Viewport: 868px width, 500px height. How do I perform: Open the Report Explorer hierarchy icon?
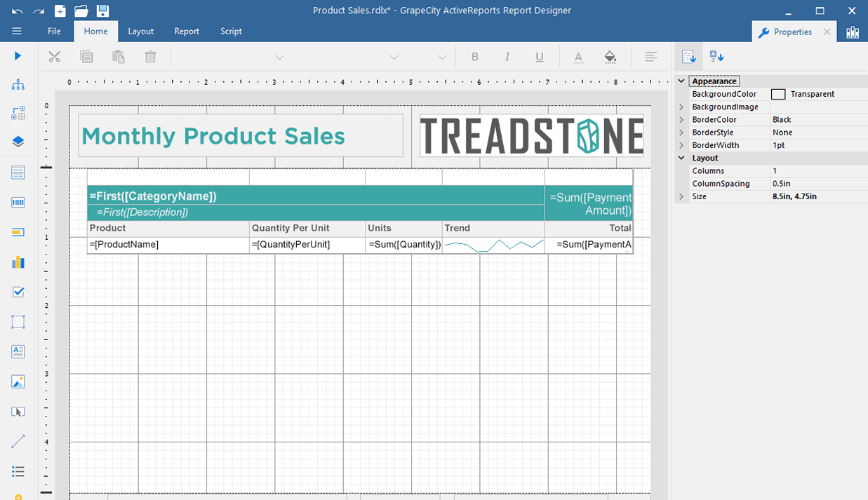(18, 85)
